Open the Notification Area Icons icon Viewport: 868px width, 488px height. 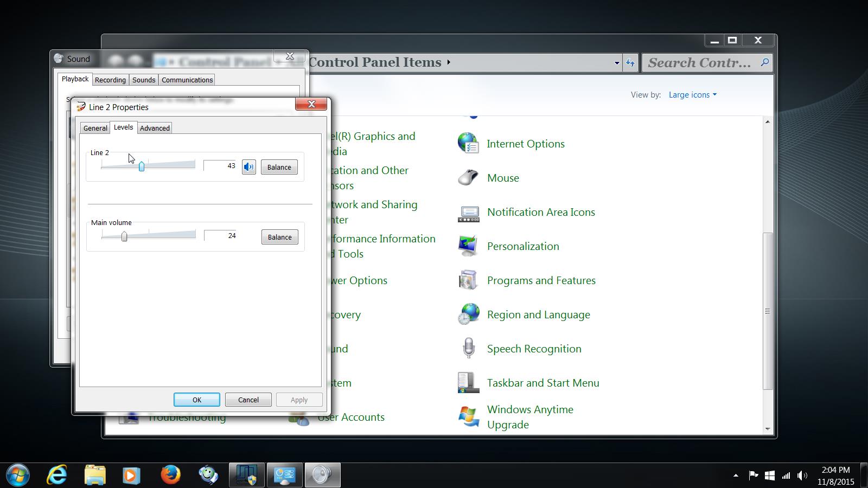pos(468,213)
